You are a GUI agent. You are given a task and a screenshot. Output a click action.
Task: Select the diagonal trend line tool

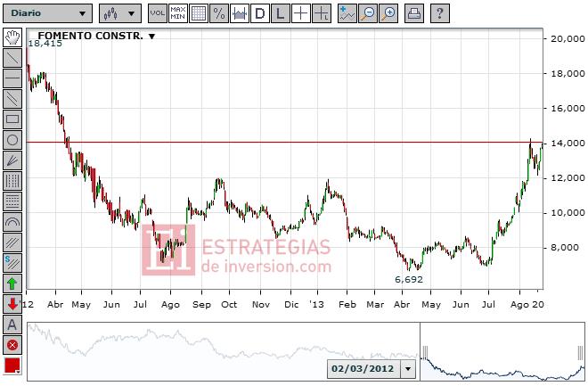click(x=12, y=58)
